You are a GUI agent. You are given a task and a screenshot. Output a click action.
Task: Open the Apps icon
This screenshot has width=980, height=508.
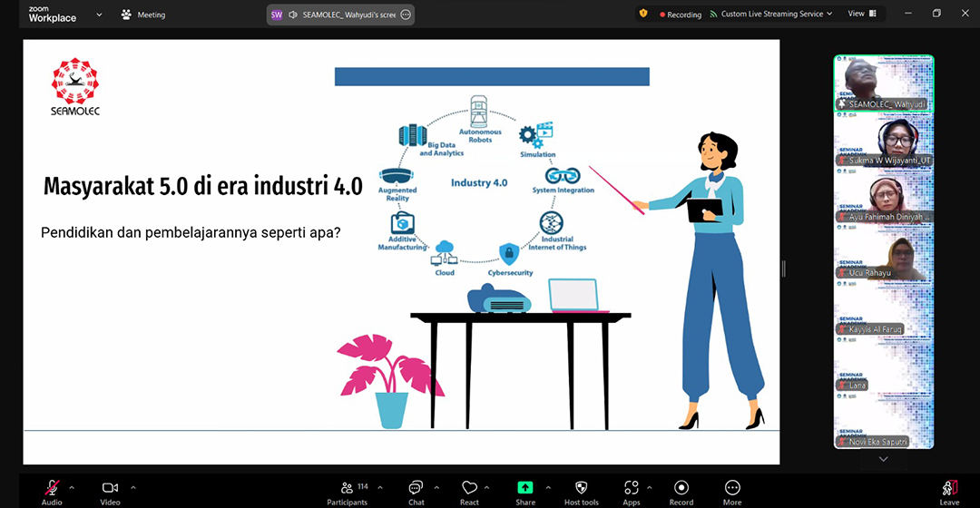coord(632,488)
